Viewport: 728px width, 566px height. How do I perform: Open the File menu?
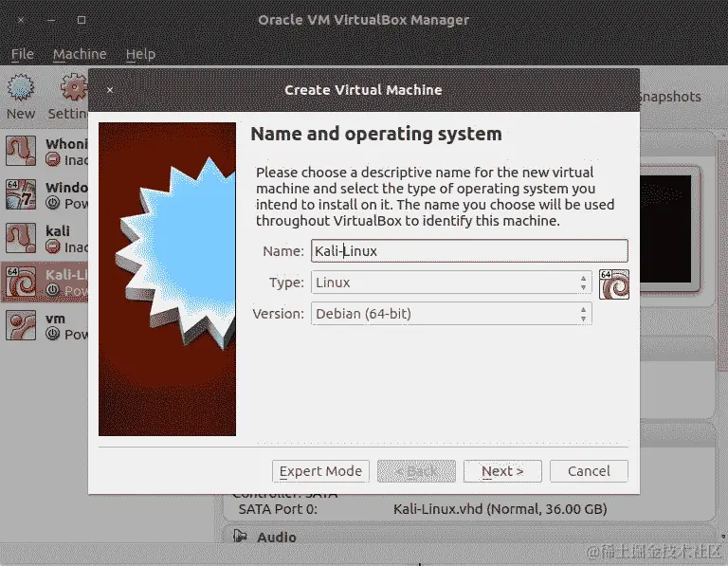pos(23,54)
